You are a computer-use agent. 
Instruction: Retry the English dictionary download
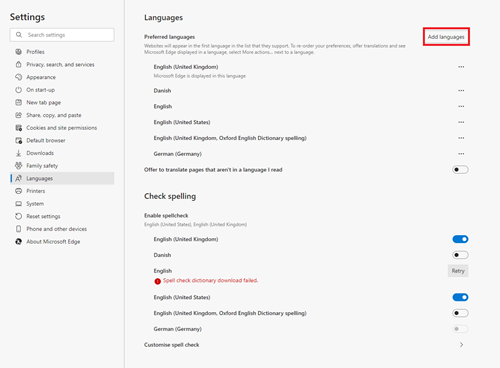458,271
